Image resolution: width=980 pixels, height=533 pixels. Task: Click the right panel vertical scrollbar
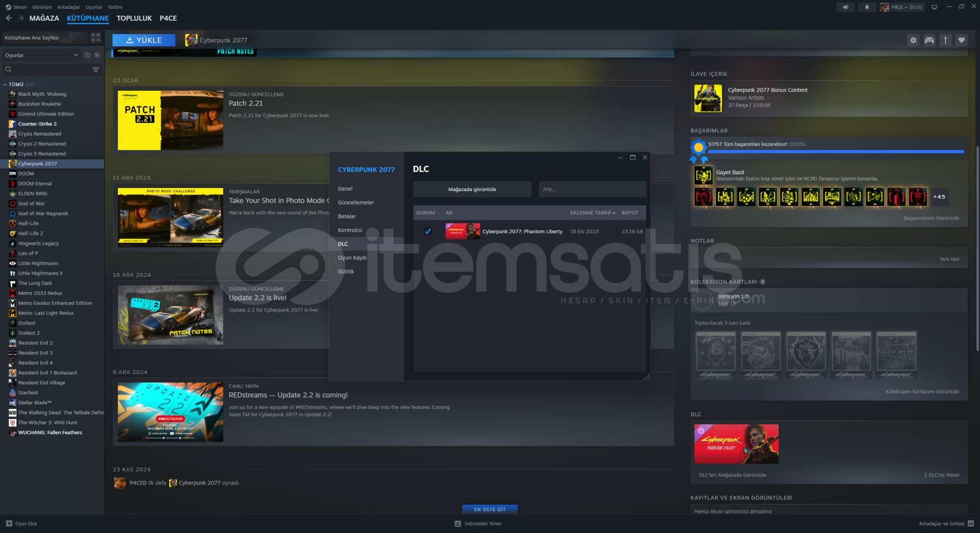click(978, 249)
